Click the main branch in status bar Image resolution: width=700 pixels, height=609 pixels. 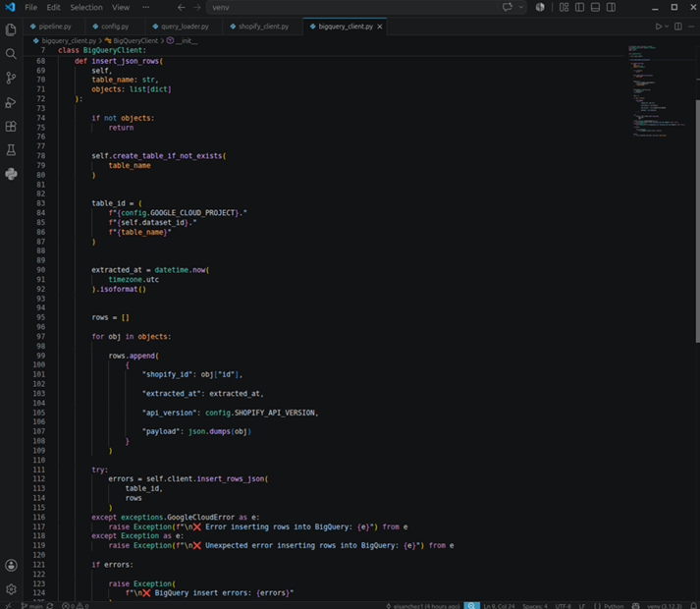click(31, 606)
